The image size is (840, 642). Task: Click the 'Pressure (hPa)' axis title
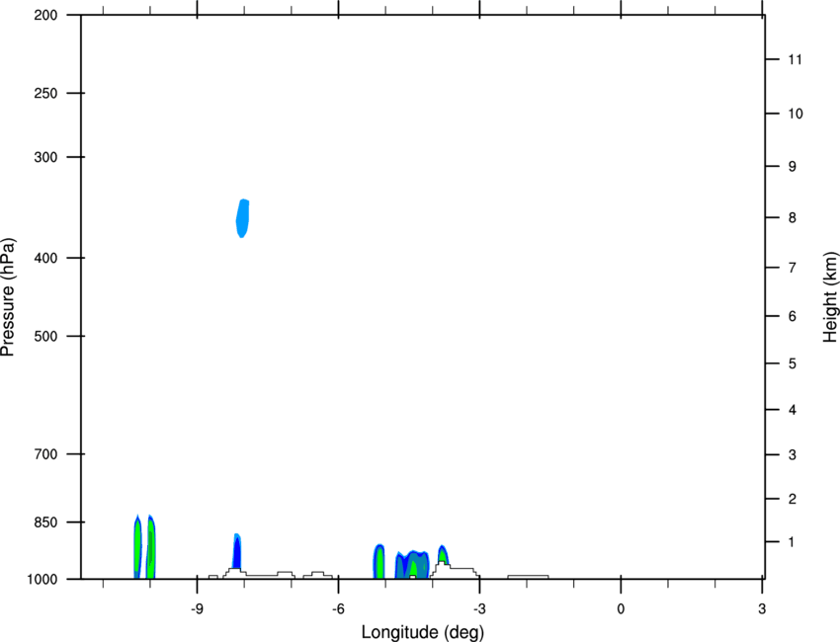pyautogui.click(x=8, y=297)
